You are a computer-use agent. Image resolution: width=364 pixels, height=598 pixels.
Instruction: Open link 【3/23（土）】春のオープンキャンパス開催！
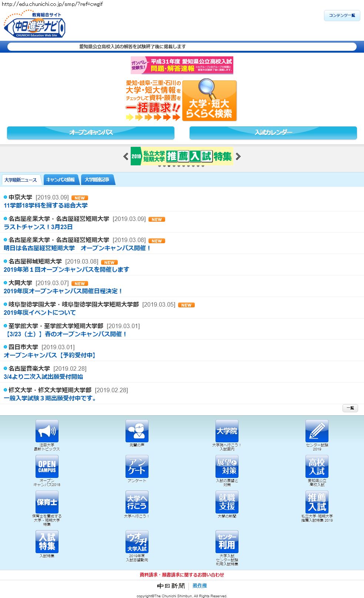click(66, 334)
